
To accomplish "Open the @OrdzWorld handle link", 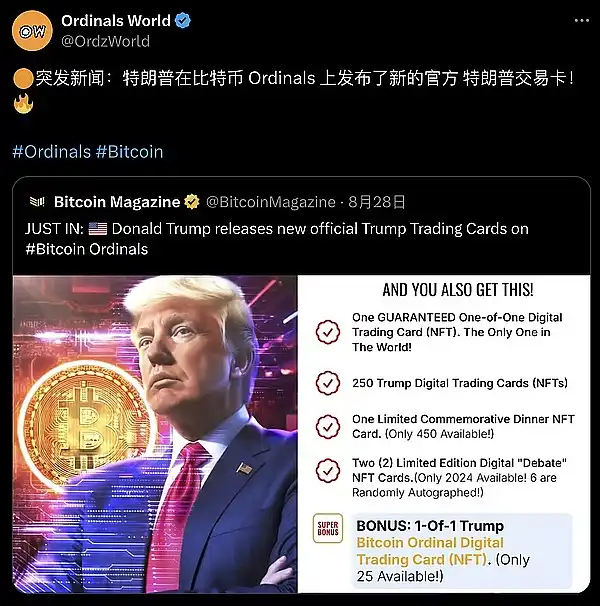I will [x=106, y=41].
